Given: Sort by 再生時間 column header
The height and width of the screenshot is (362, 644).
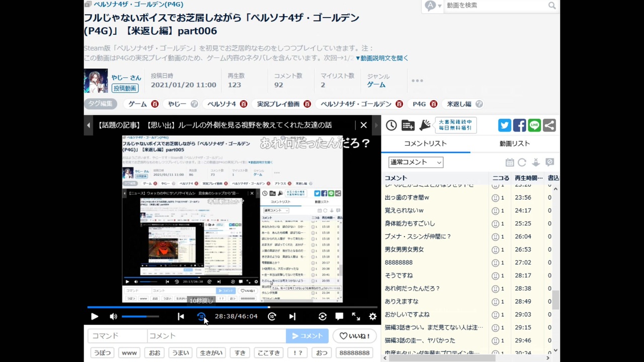Looking at the screenshot, I should [x=529, y=178].
